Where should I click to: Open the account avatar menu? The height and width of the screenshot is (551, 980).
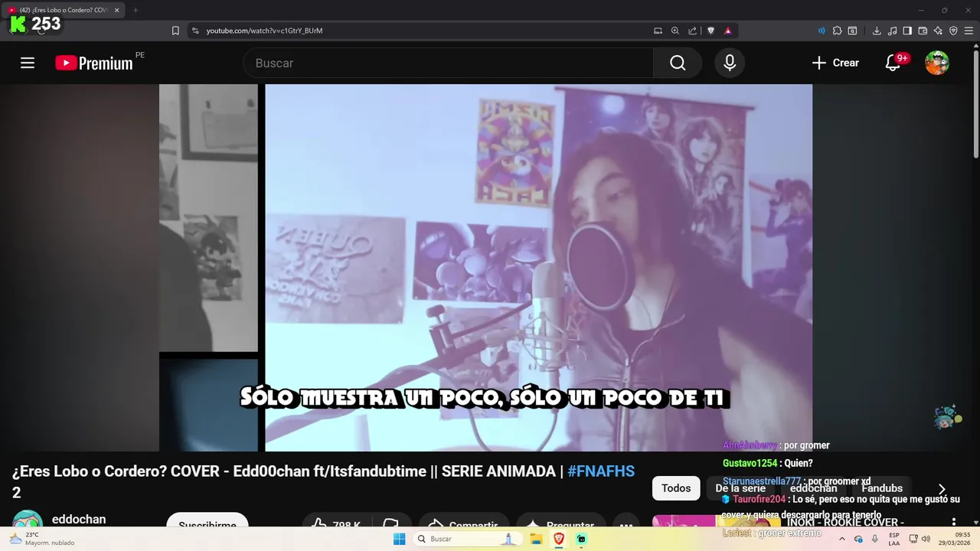pyautogui.click(x=937, y=63)
